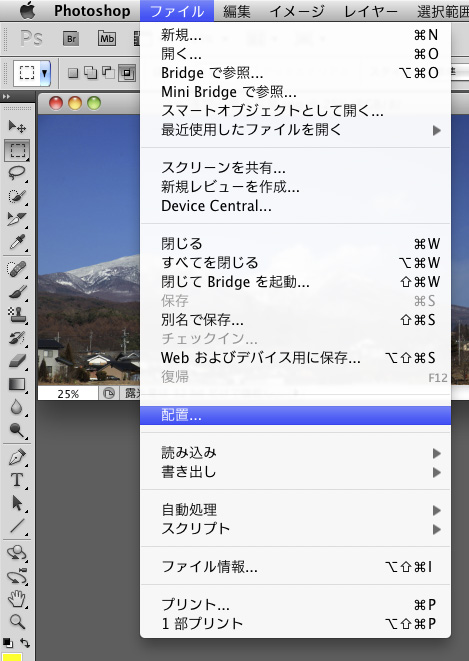The height and width of the screenshot is (661, 469).
Task: Open the ファイル menu
Action: 177,11
